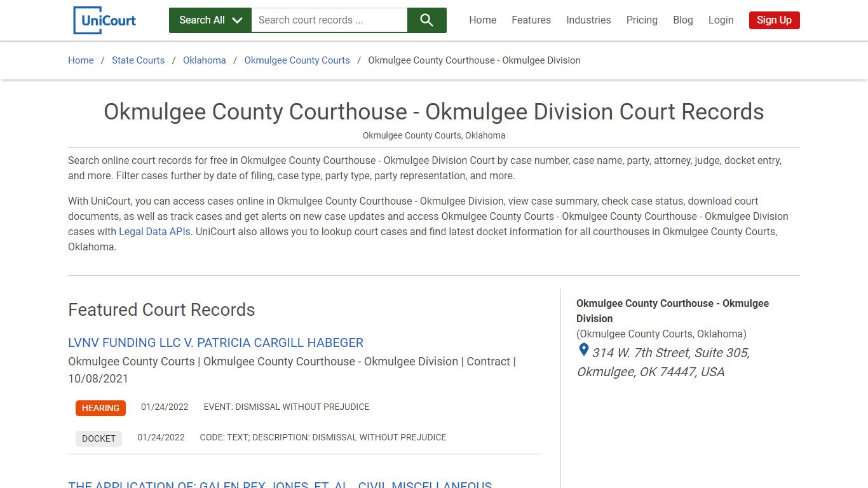Click the docket date 01/24/2022
The height and width of the screenshot is (488, 868).
click(161, 437)
